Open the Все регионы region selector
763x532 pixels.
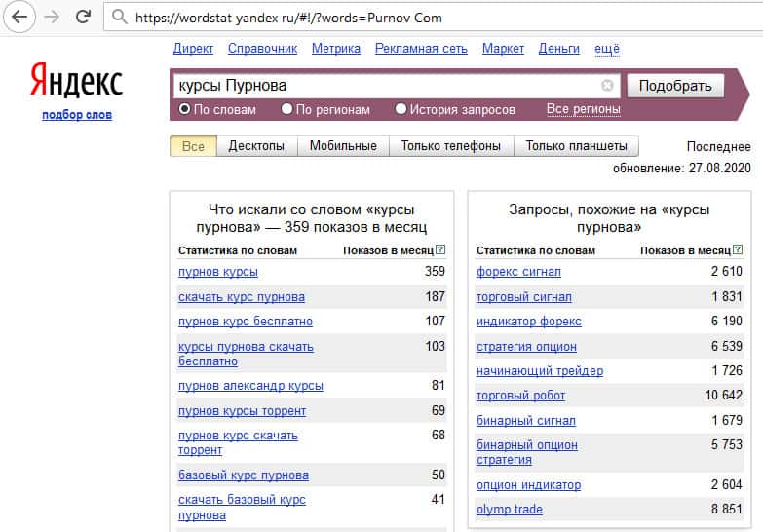click(x=583, y=109)
